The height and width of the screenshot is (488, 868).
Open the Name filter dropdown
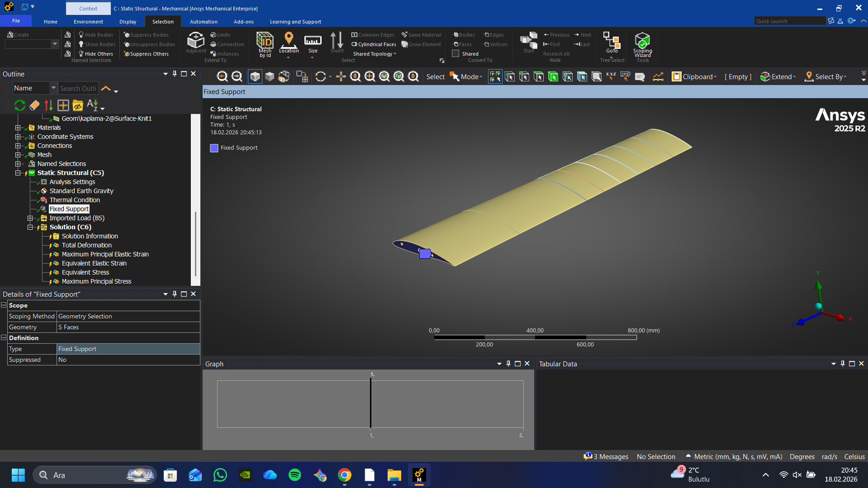[53, 88]
